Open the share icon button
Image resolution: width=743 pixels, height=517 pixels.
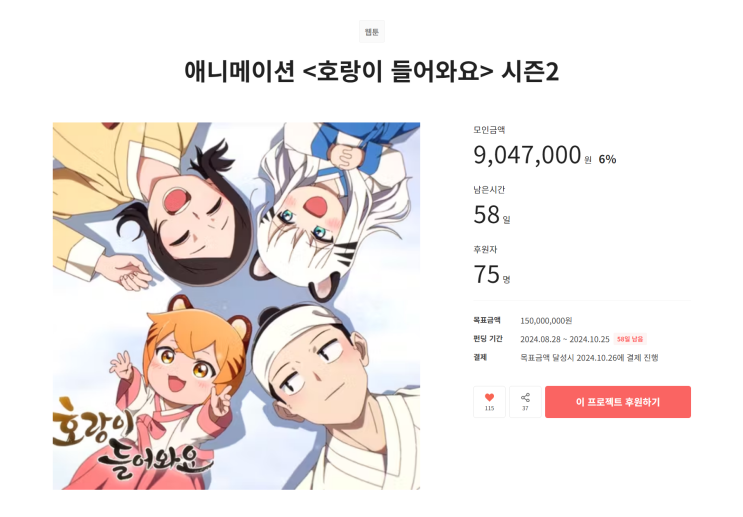(x=525, y=402)
